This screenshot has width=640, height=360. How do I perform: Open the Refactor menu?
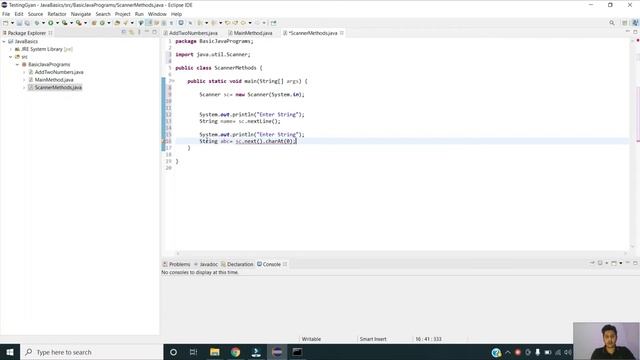click(57, 14)
